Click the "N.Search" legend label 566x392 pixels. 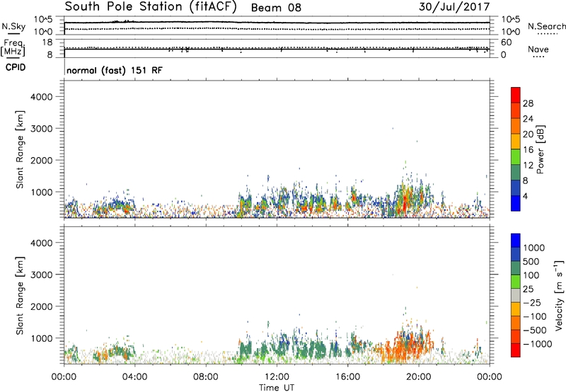(x=547, y=26)
